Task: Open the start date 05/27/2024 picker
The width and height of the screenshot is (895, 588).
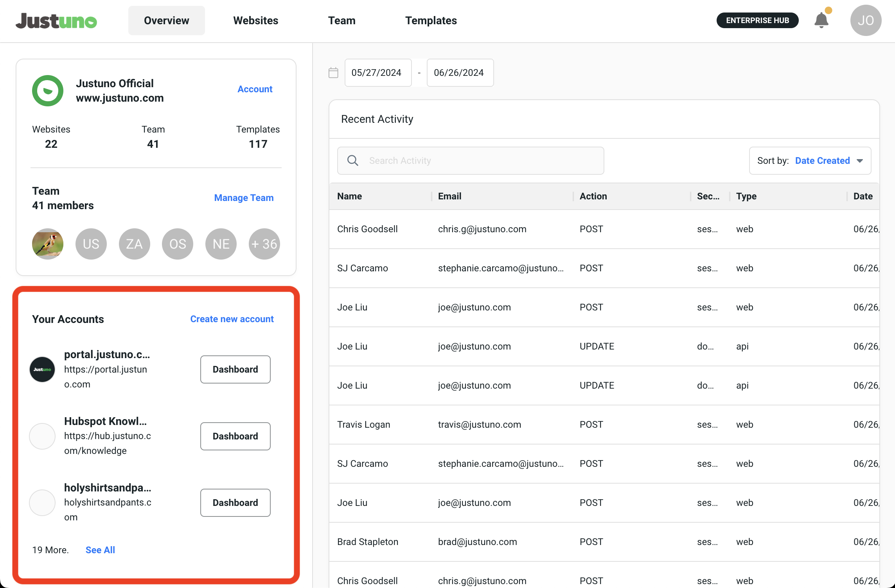Action: point(377,73)
